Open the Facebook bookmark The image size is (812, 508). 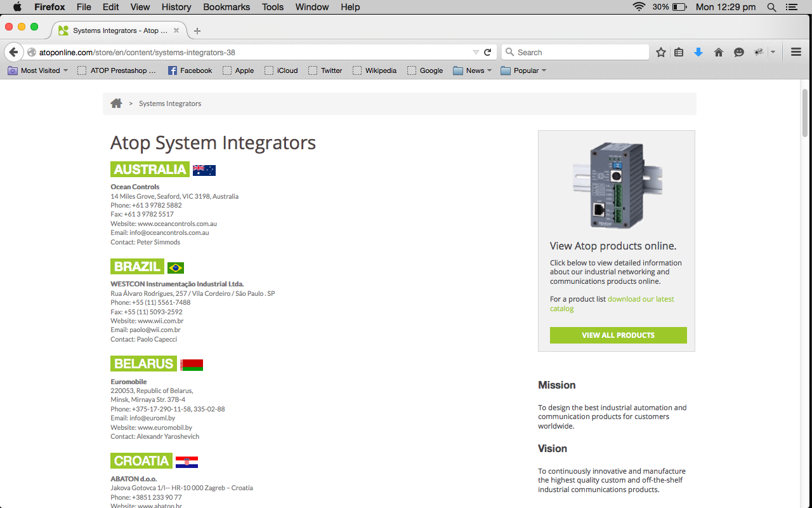tap(190, 70)
